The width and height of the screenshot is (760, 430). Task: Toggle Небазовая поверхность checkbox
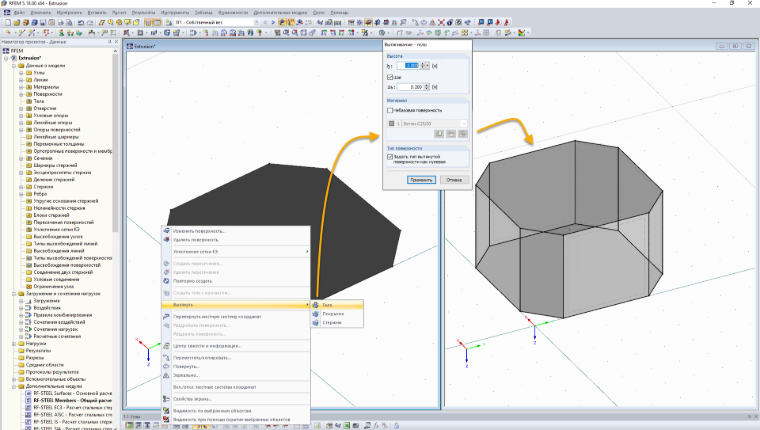pos(390,111)
